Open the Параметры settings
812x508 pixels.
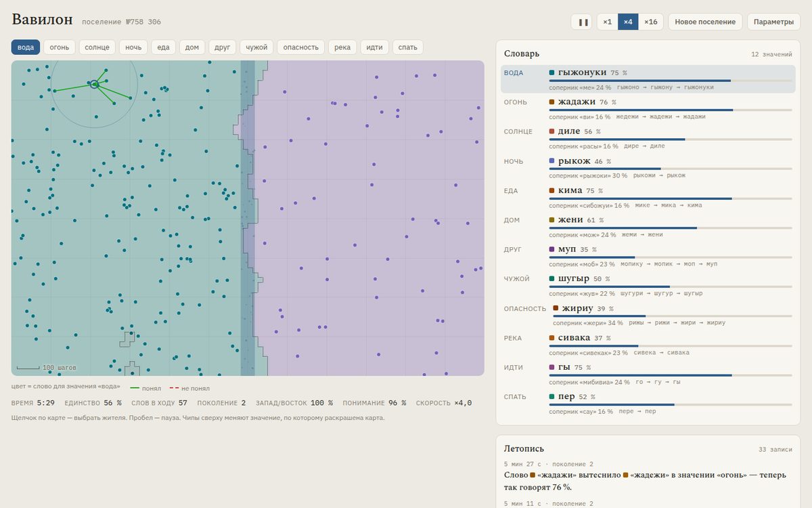(773, 22)
